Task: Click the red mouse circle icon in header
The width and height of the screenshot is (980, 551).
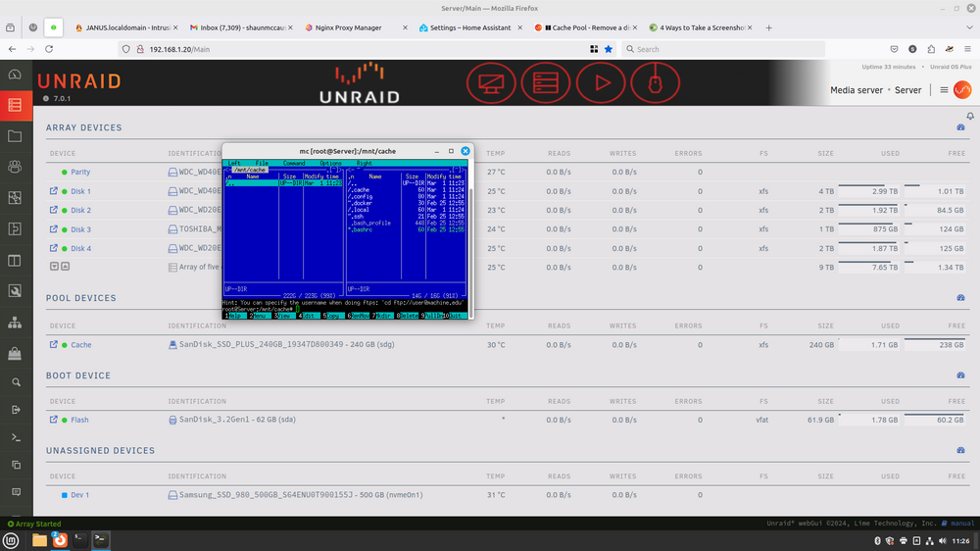Action: (x=656, y=82)
